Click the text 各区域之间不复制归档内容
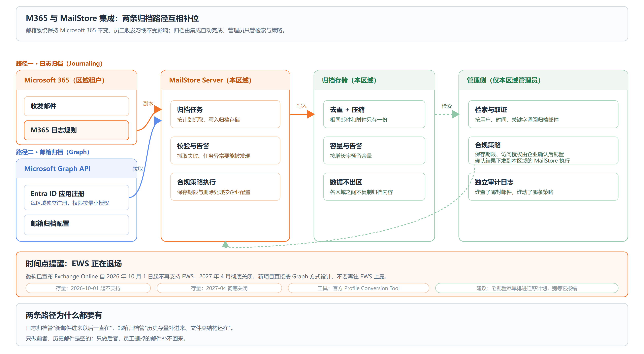This screenshot has height=354, width=644. tap(361, 192)
